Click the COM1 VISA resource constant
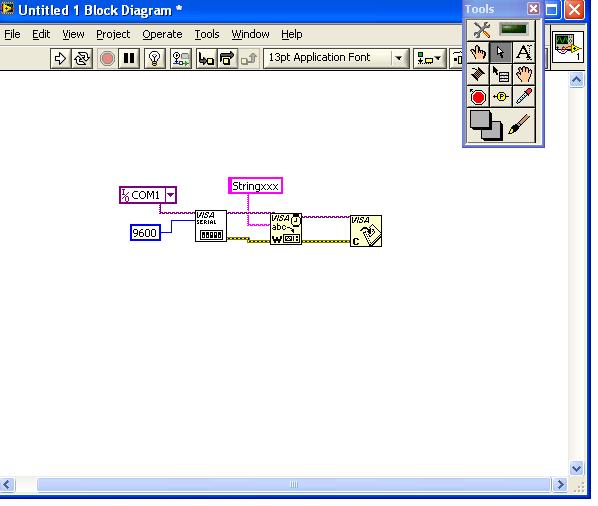Viewport: 598px width, 506px height. pyautogui.click(x=148, y=195)
